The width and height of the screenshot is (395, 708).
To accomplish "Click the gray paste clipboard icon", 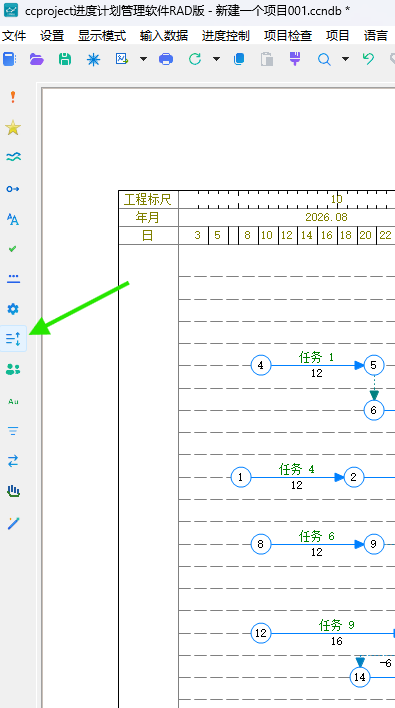I will click(267, 59).
